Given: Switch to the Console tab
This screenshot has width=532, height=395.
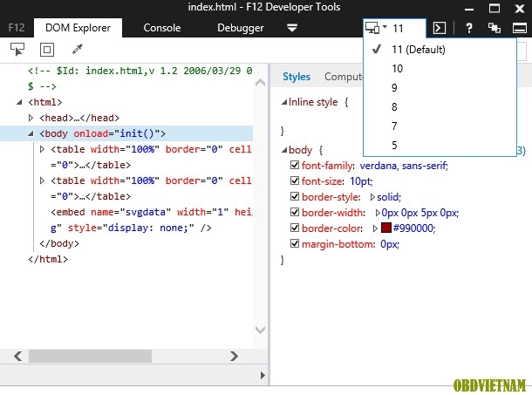Looking at the screenshot, I should pos(161,28).
